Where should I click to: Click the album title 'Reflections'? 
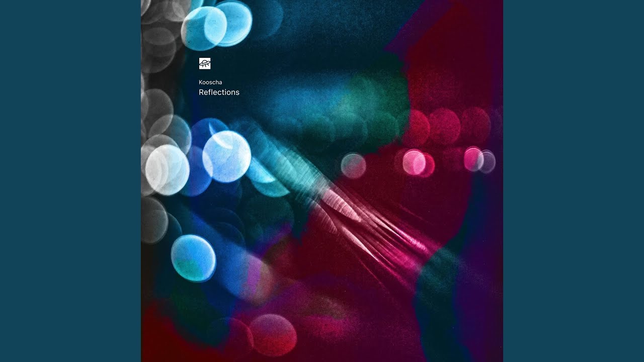(x=219, y=93)
